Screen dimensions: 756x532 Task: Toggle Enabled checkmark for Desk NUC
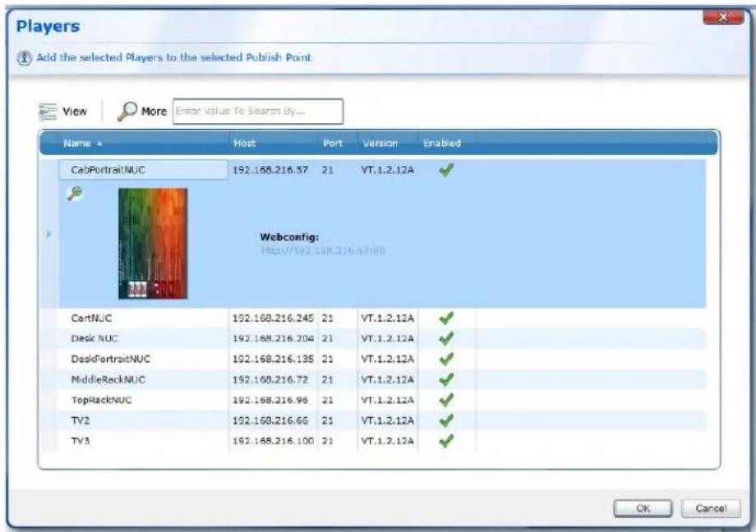tap(446, 338)
